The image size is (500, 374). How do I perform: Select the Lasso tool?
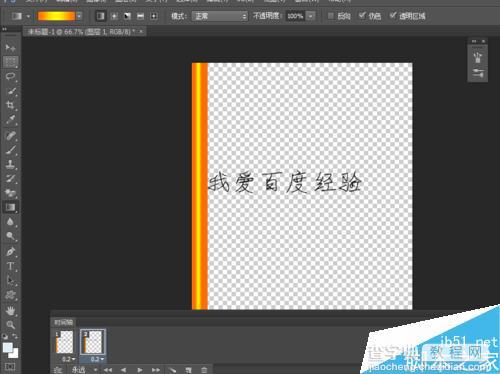point(10,76)
